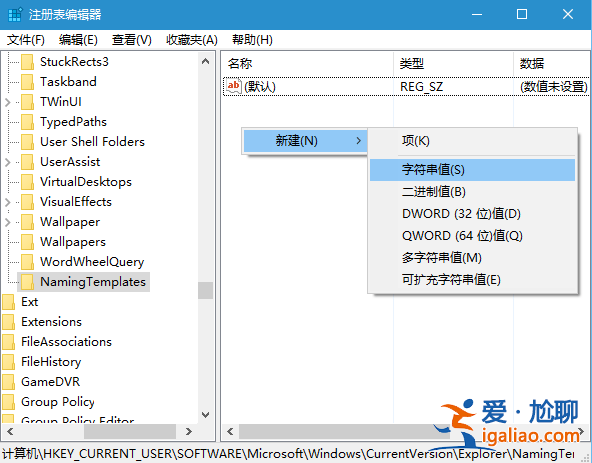Viewport: 592px width, 463px height.
Task: Select the WordWheelQuery key label
Action: pos(92,262)
